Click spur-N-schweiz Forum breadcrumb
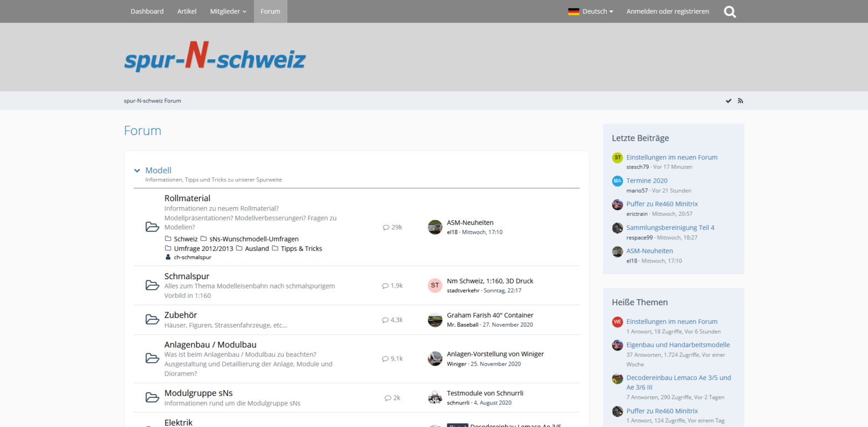This screenshot has width=868, height=427. tap(153, 101)
